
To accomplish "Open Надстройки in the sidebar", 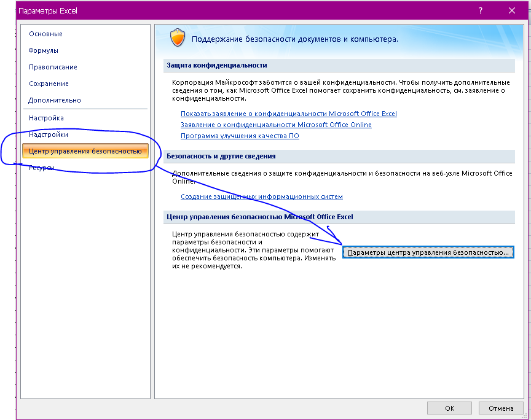I will (49, 134).
